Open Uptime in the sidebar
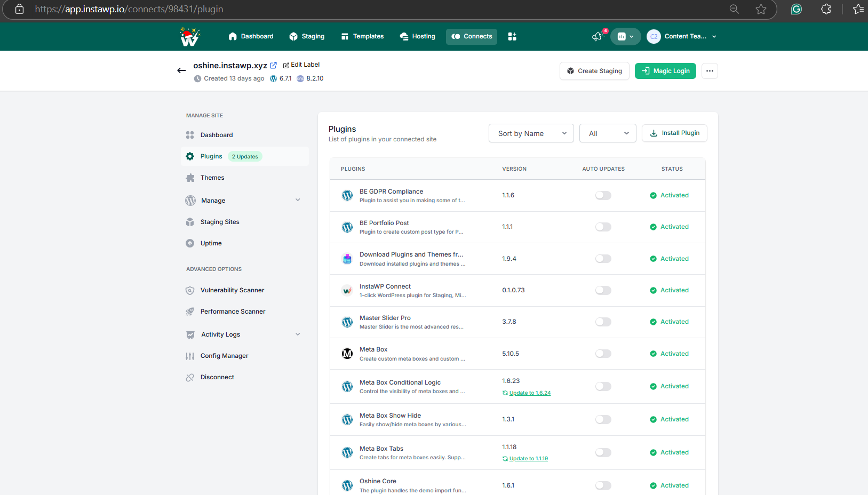The width and height of the screenshot is (868, 495). coord(245,243)
